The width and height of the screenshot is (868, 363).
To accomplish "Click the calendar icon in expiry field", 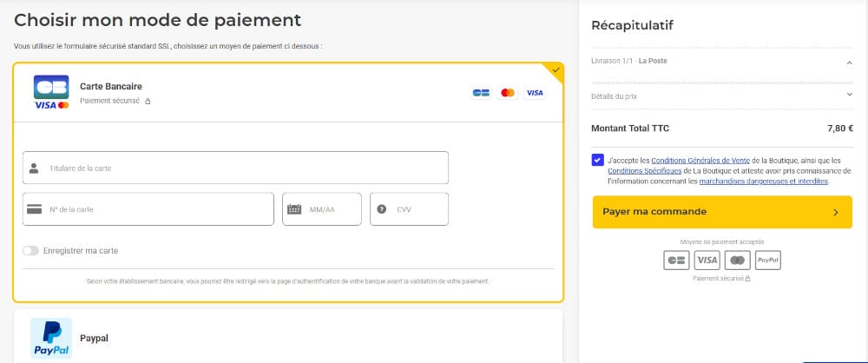I will (x=294, y=209).
